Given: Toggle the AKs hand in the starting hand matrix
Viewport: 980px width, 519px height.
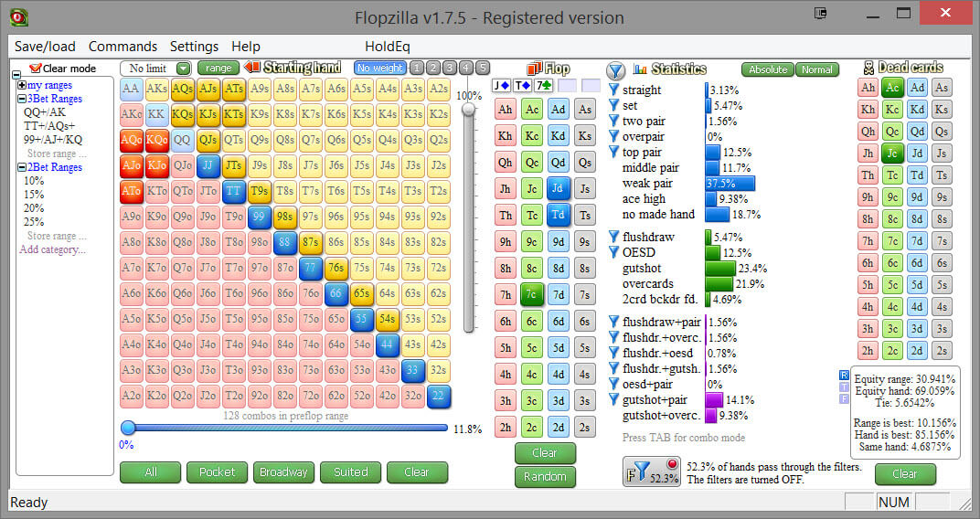Looking at the screenshot, I should (156, 90).
